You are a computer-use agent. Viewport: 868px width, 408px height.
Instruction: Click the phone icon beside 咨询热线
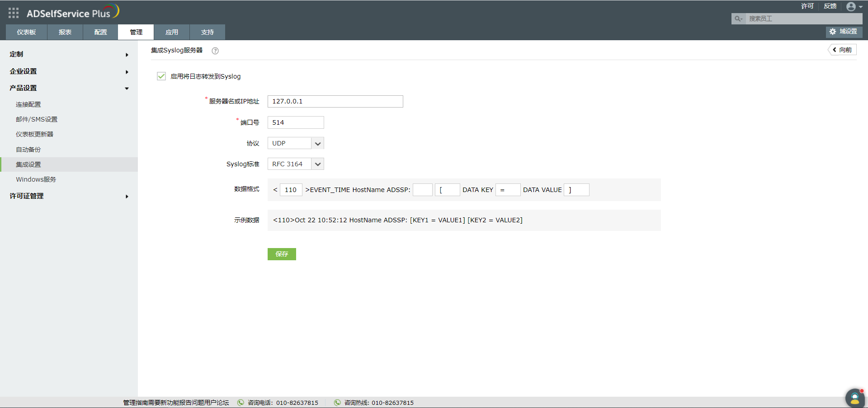tap(337, 402)
